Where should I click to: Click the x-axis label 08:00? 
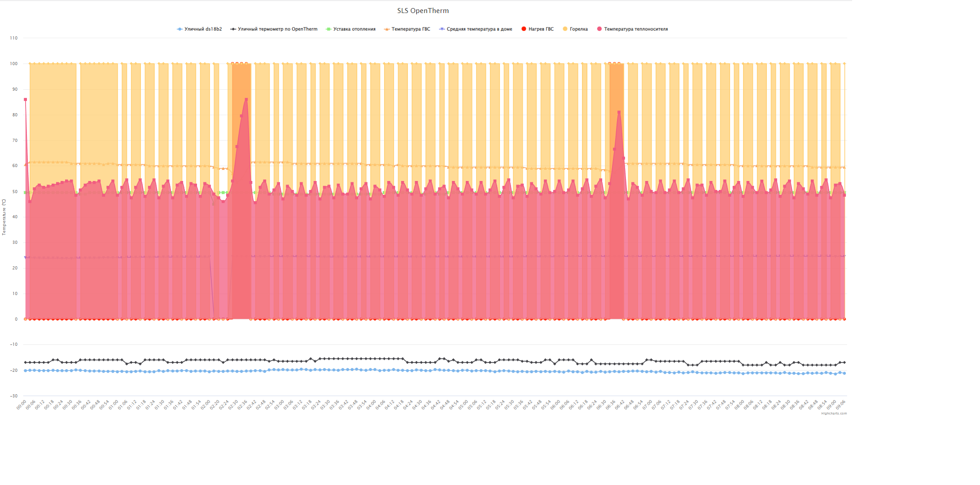(x=739, y=405)
